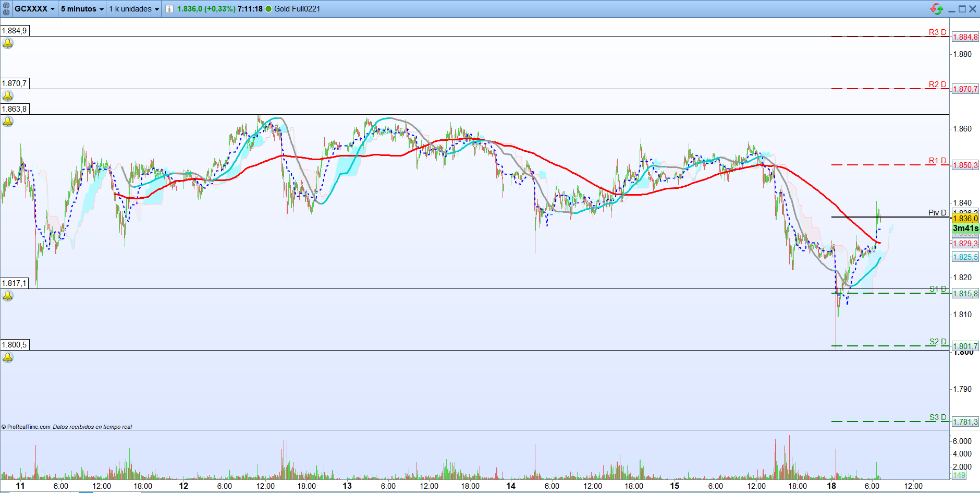Click the alert bell under the 1.863,8 line
Image resolution: width=980 pixels, height=493 pixels.
[8, 122]
